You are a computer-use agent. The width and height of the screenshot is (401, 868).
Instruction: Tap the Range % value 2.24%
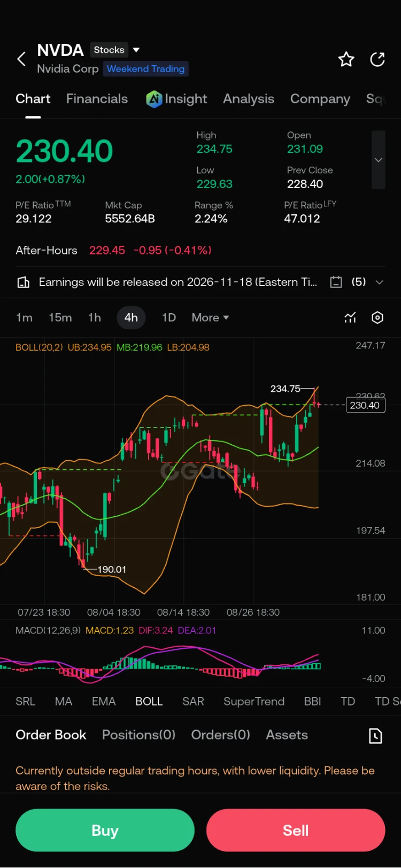coord(211,219)
